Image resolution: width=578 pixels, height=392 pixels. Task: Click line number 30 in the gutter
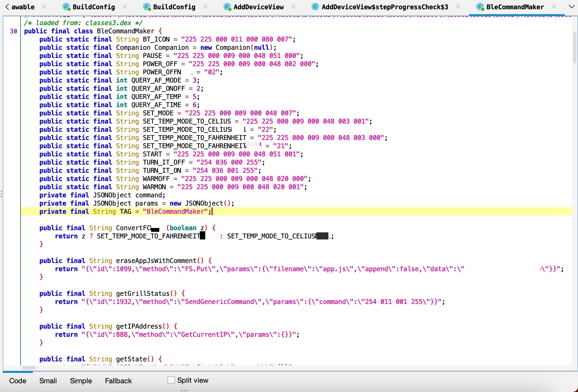click(14, 31)
